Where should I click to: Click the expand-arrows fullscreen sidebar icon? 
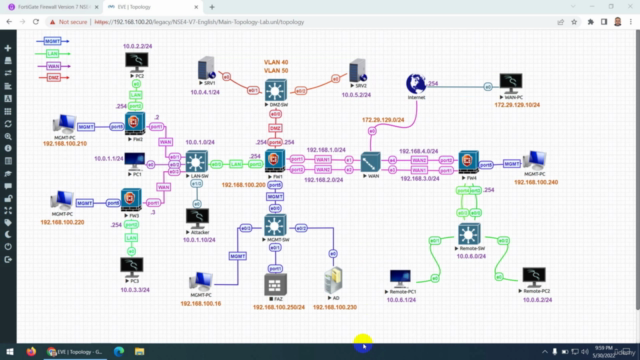8,211
